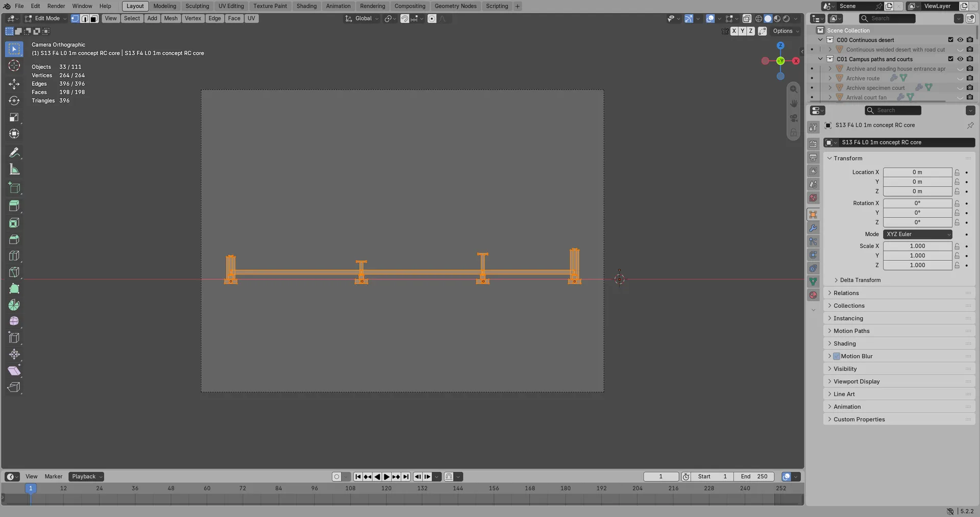Select the Measure tool
The image size is (980, 517).
tap(14, 169)
